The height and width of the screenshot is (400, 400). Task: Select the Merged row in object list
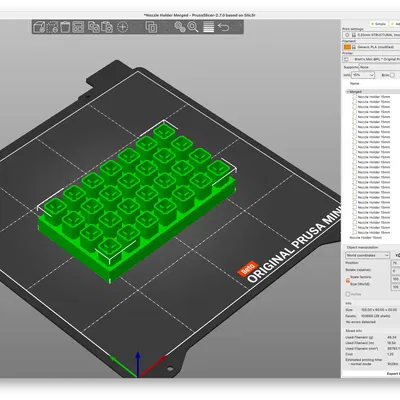(373, 91)
